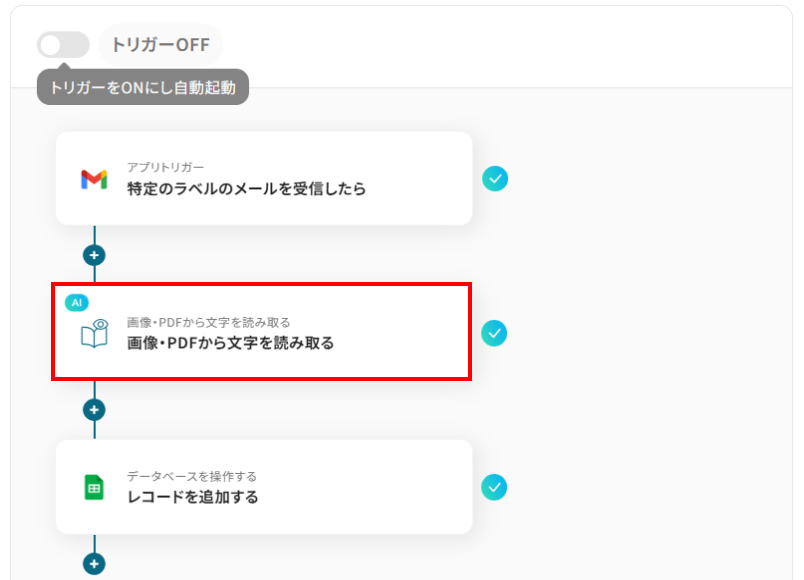Add a step below レコードを追加する
This screenshot has width=804, height=580.
pyautogui.click(x=94, y=564)
